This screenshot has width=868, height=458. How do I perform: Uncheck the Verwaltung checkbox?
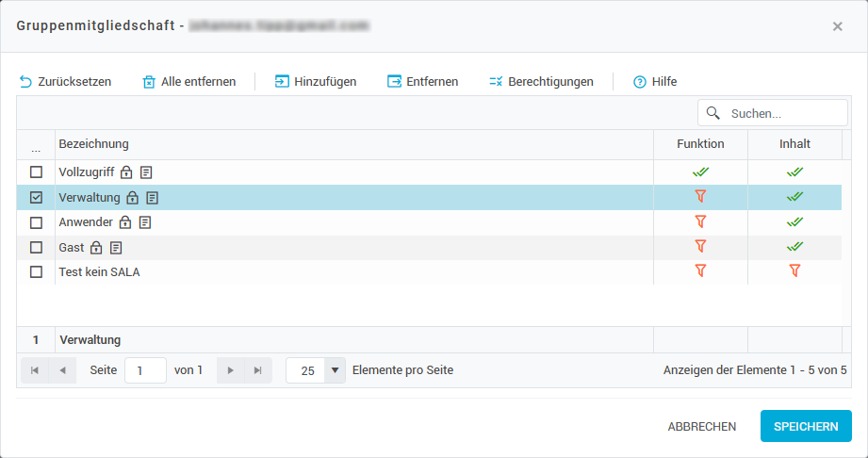36,198
